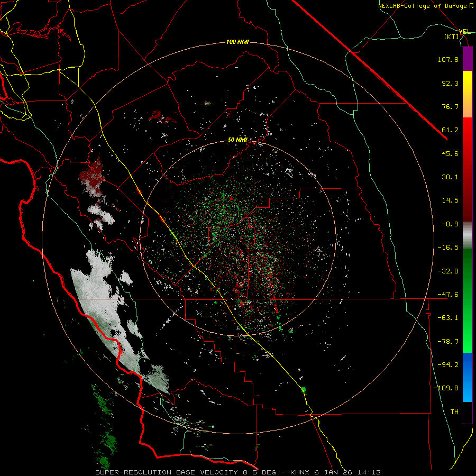Select the -94.2 scale value
The width and height of the screenshot is (476, 476).
point(448,365)
